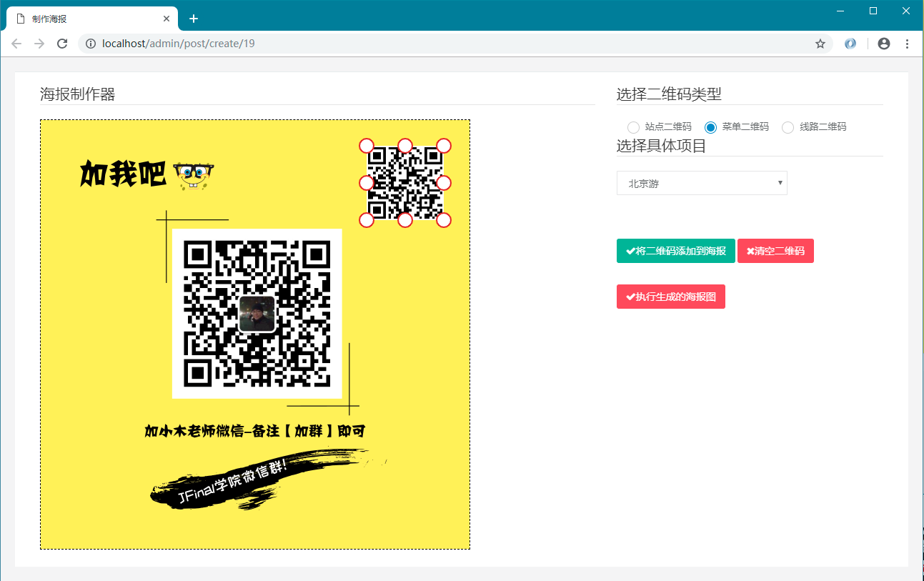
Task: Click top-middle resize handle of small QR code
Action: pyautogui.click(x=405, y=146)
